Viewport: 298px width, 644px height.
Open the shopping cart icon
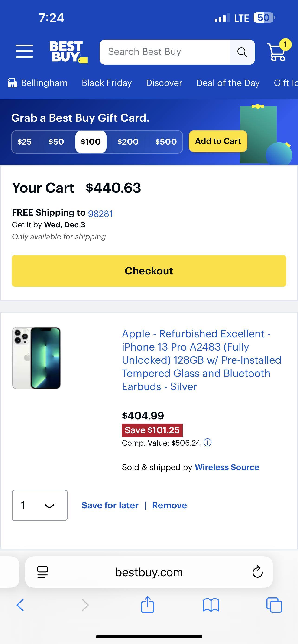click(277, 52)
